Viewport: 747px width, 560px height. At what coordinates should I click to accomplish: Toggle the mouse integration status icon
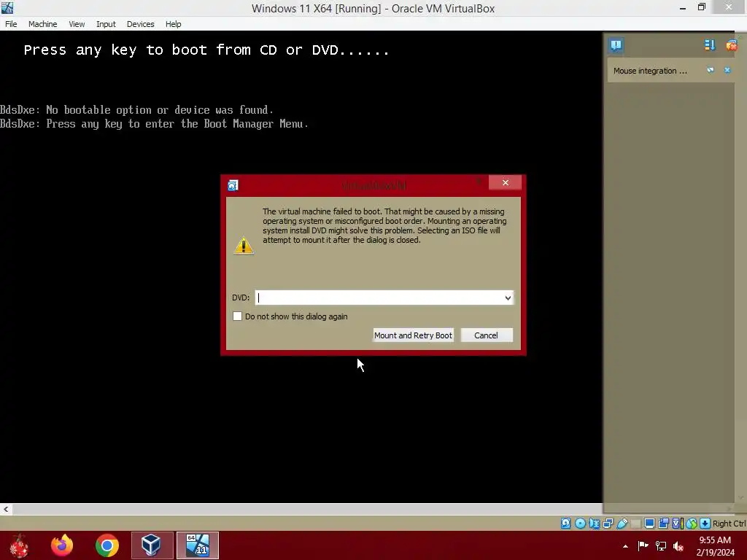692,524
